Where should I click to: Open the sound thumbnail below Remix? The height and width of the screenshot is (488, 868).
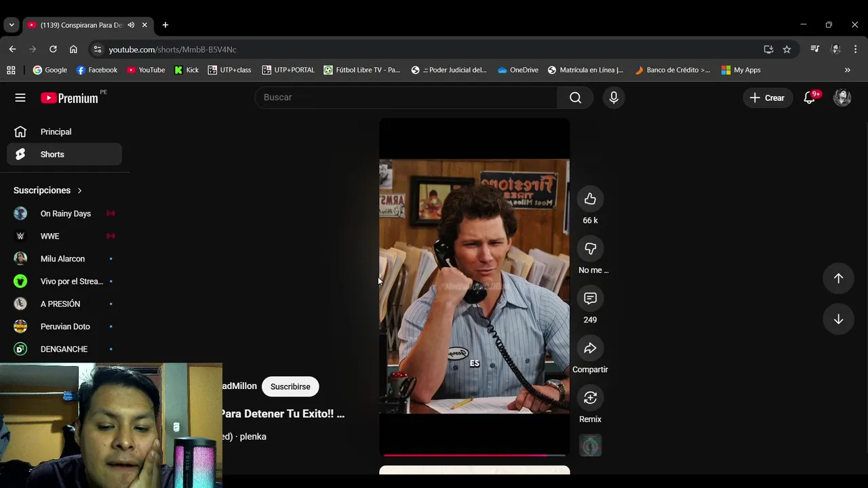coord(590,445)
